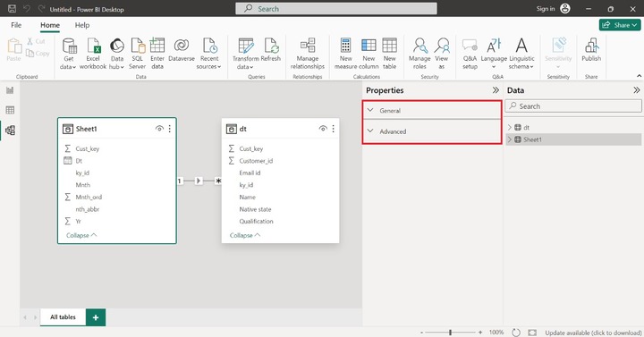Open Recent sources list
This screenshot has width=644, height=337.
[208, 54]
